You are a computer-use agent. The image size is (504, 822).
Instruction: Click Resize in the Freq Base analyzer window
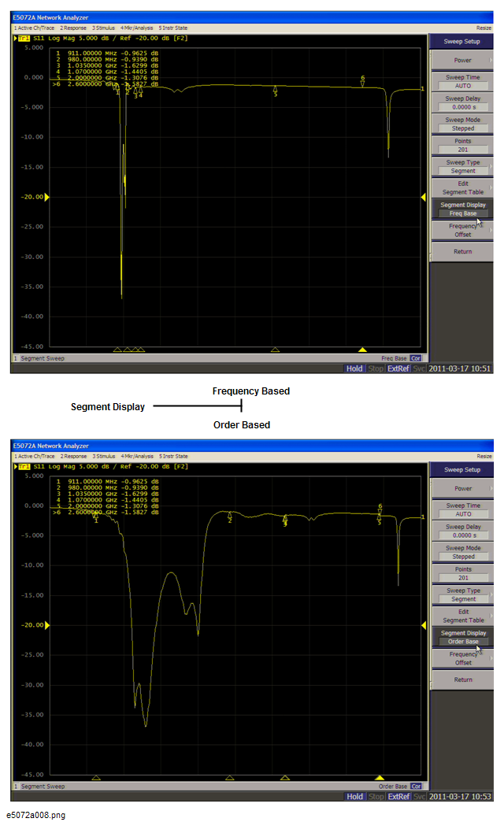point(484,28)
